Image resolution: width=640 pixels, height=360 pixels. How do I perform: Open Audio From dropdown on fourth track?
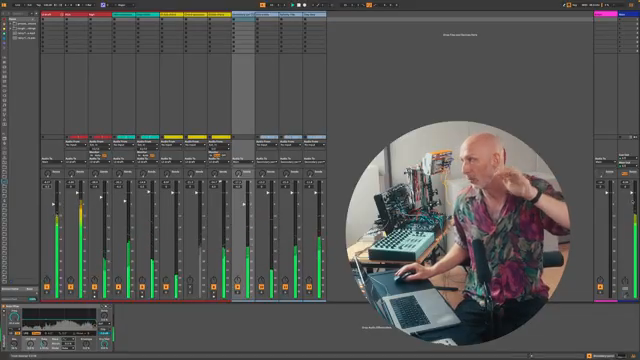point(124,145)
